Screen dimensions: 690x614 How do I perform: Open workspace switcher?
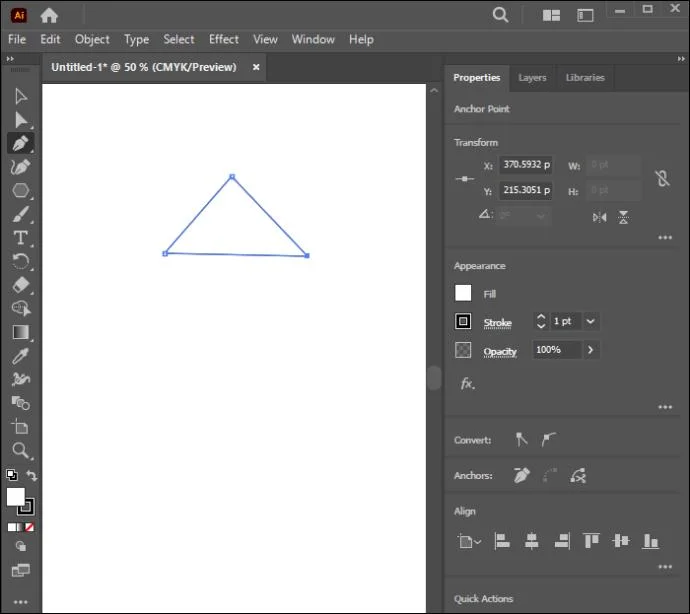coord(585,15)
